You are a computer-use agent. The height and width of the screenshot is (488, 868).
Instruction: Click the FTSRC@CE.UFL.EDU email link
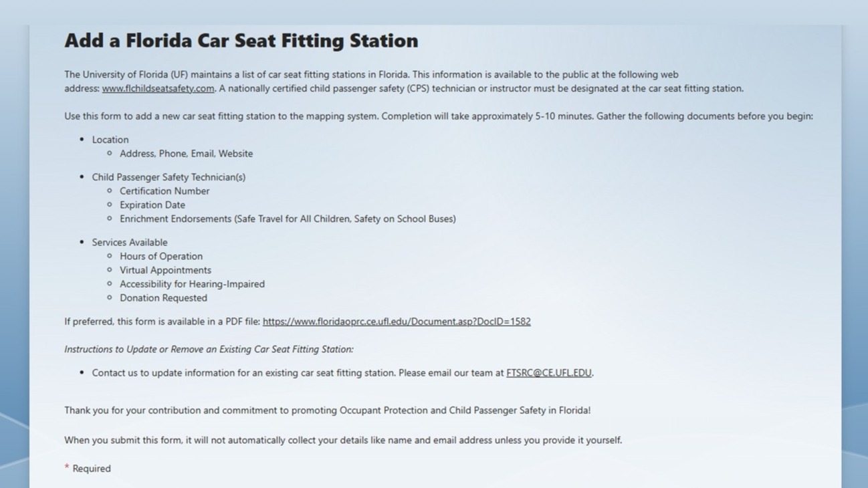548,373
